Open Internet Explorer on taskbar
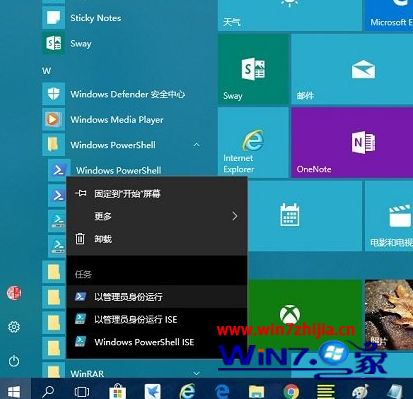The height and width of the screenshot is (399, 413). click(x=187, y=392)
